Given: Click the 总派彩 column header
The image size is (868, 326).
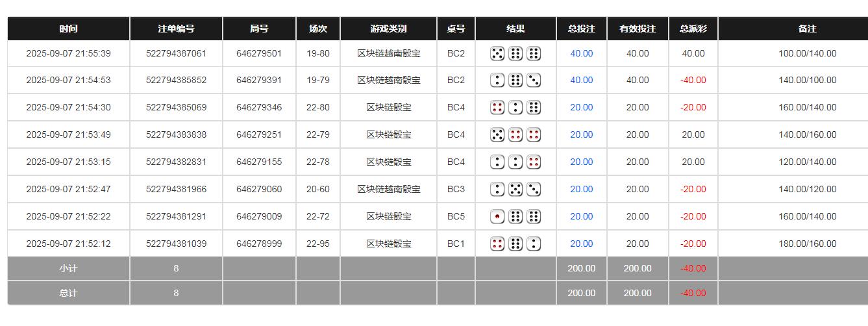Looking at the screenshot, I should 693,29.
